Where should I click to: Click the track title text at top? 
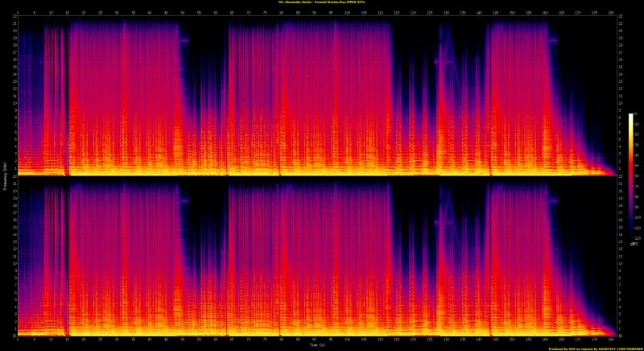point(322,2)
